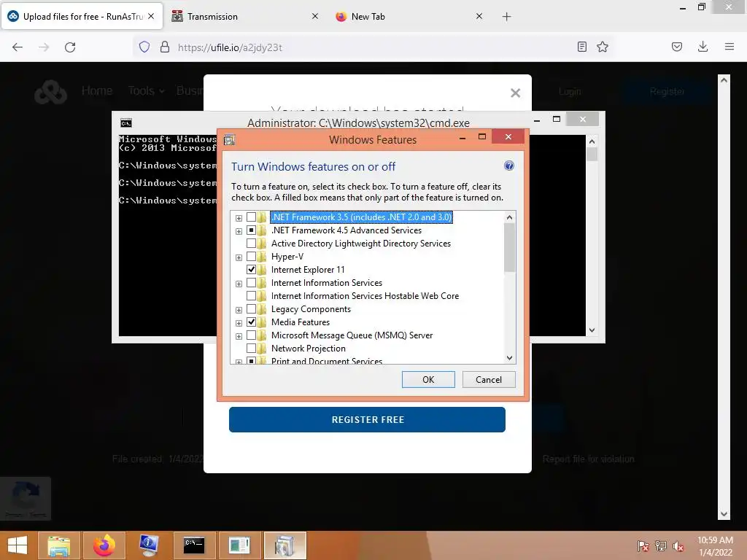Click OK in Windows Features
The height and width of the screenshot is (560, 747).
click(x=428, y=379)
